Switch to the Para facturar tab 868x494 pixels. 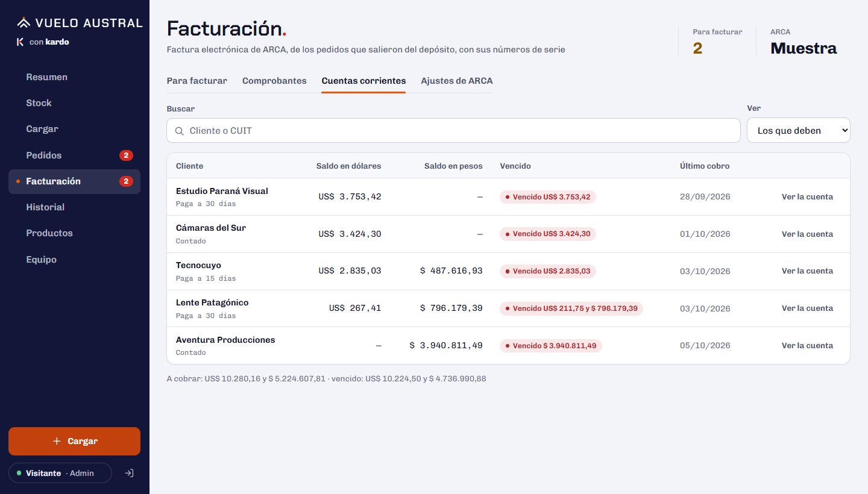point(197,81)
